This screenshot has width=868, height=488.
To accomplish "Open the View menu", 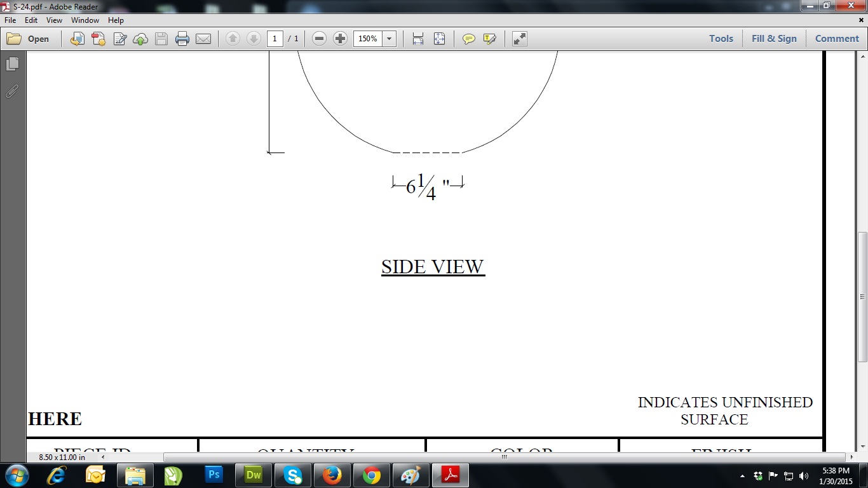I will [54, 20].
